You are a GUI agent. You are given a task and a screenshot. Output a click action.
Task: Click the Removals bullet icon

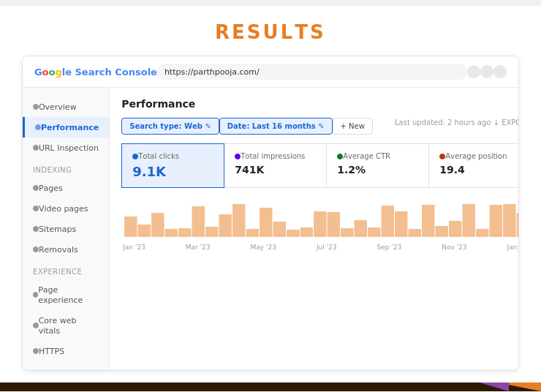point(36,249)
